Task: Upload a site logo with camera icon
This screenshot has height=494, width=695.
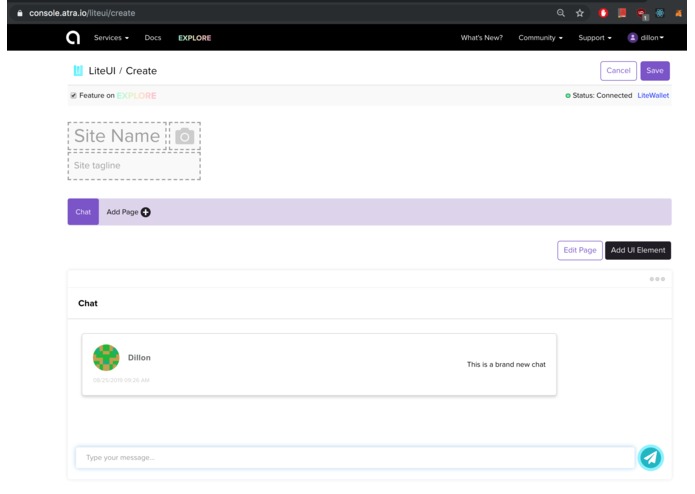Action: 185,136
